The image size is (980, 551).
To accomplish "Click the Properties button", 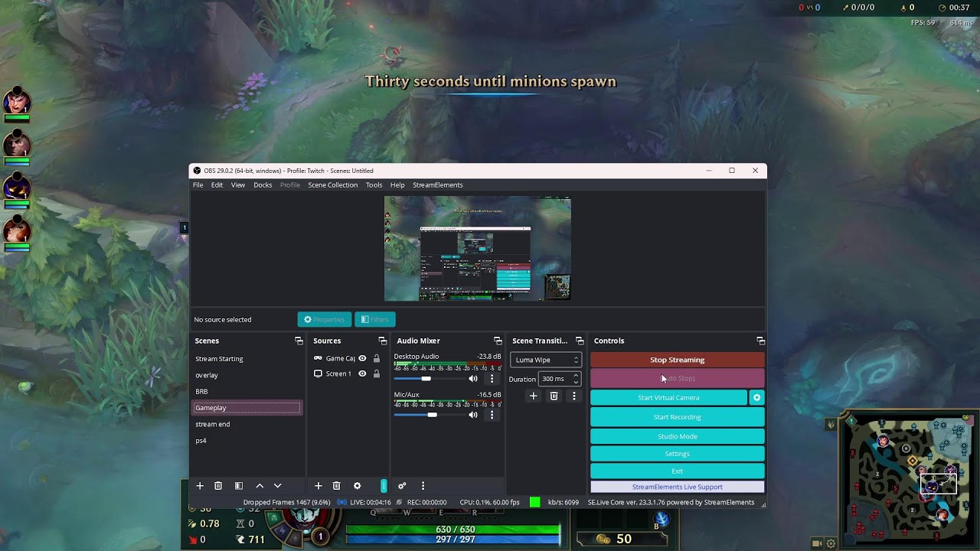I will pos(325,319).
